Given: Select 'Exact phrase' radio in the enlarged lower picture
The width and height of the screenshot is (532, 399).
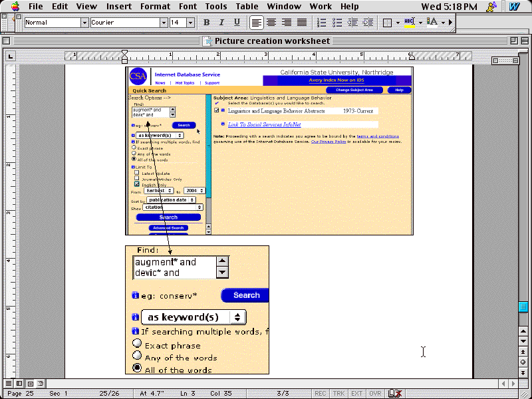Looking at the screenshot, I should pyautogui.click(x=137, y=344).
